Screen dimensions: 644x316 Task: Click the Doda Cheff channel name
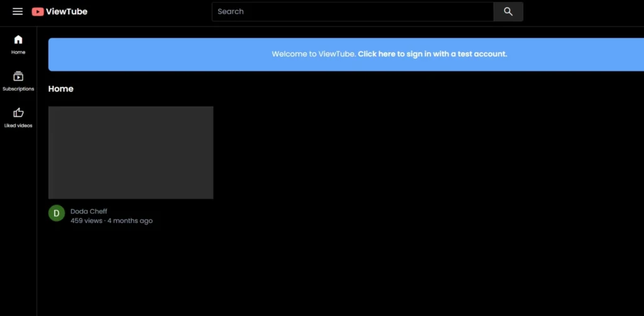pyautogui.click(x=89, y=211)
